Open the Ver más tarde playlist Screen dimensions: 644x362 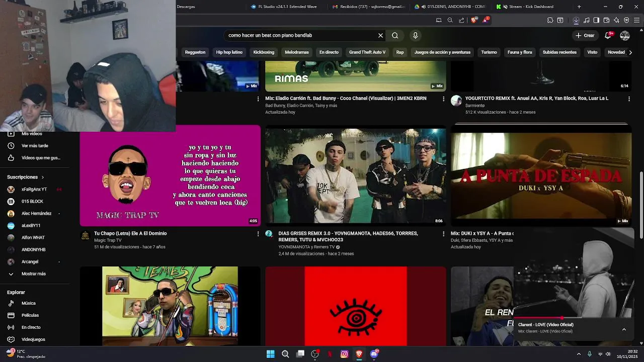tap(34, 146)
